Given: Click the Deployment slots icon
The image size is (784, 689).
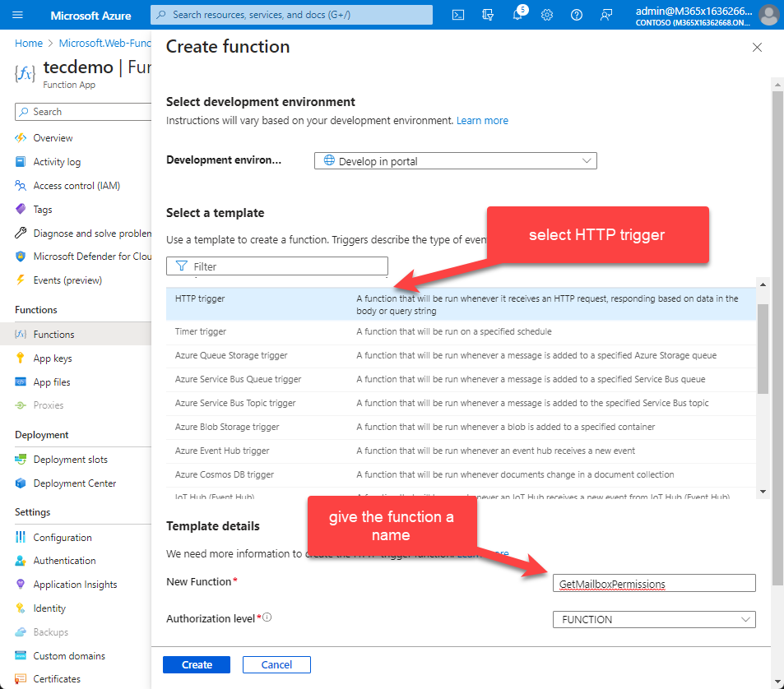Looking at the screenshot, I should coord(21,459).
